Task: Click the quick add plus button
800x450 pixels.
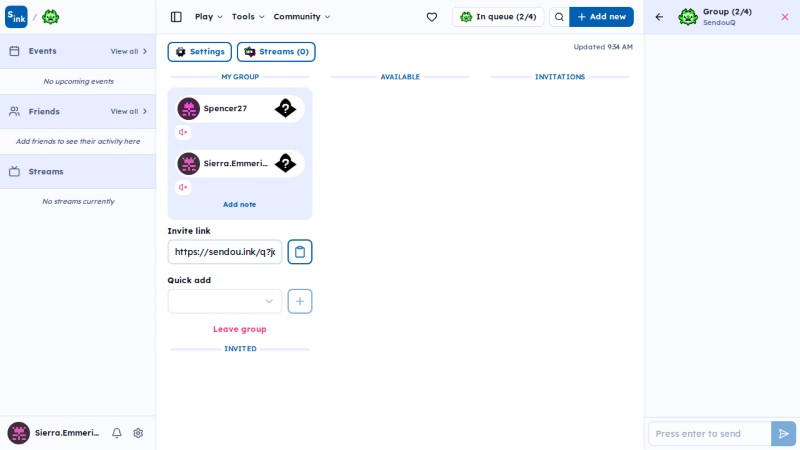Action: tap(299, 302)
